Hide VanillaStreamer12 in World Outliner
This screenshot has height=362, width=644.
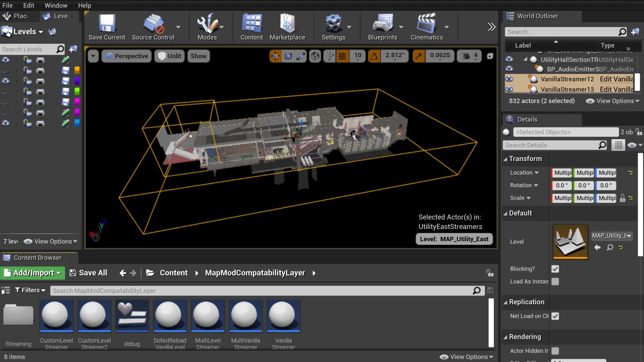[509, 79]
